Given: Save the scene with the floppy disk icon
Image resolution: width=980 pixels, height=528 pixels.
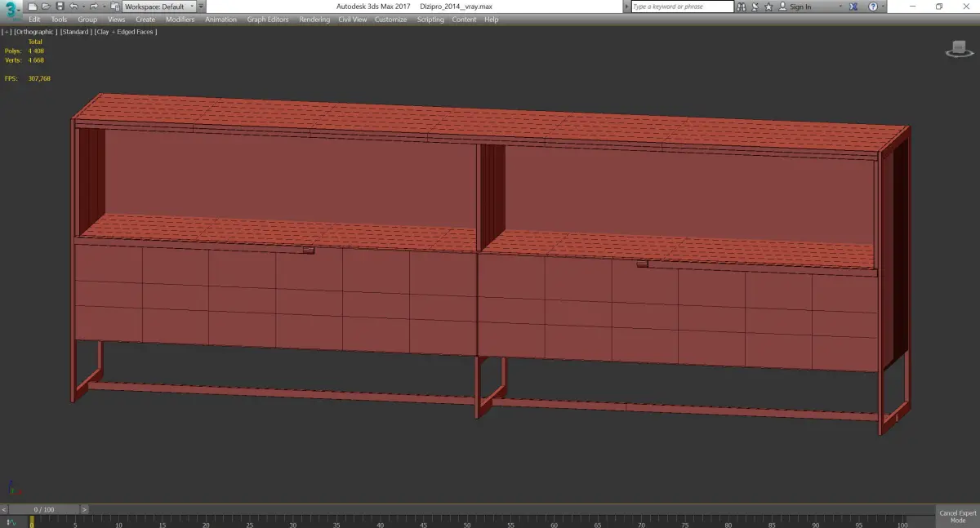Looking at the screenshot, I should point(60,7).
